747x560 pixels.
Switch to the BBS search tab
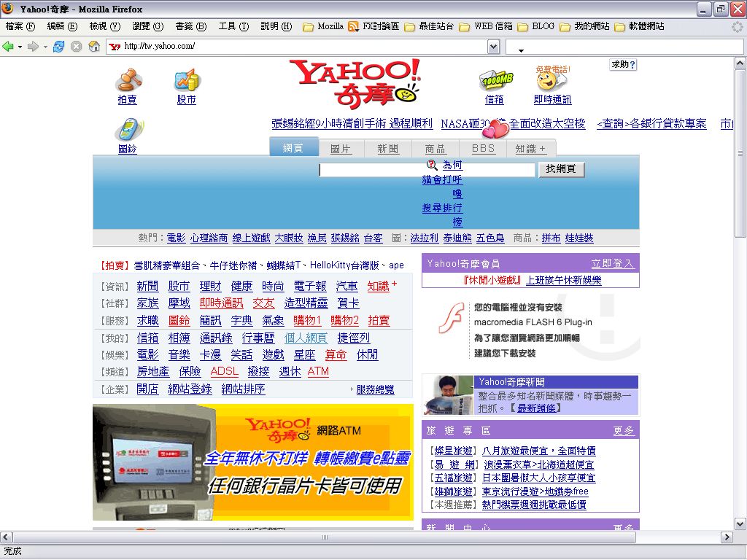[x=483, y=149]
